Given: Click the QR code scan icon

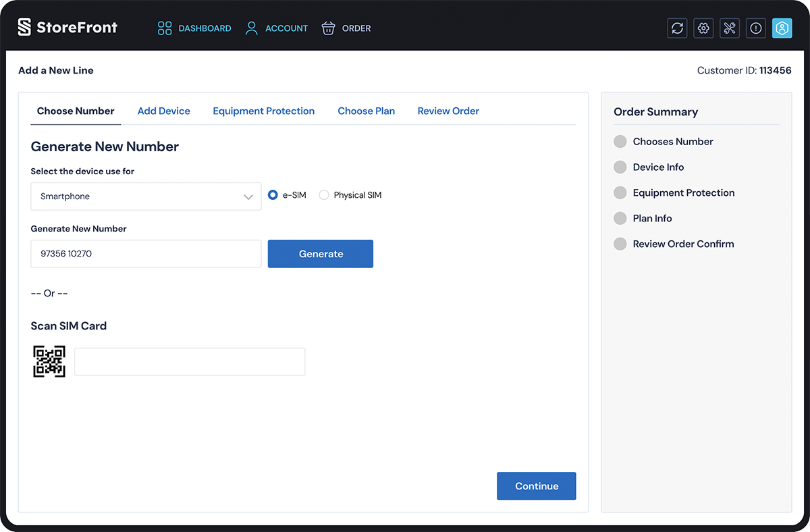Looking at the screenshot, I should click(49, 361).
